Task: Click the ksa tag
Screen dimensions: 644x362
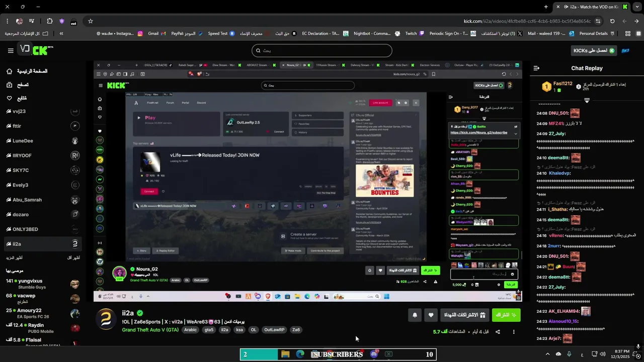Action: tap(239, 330)
